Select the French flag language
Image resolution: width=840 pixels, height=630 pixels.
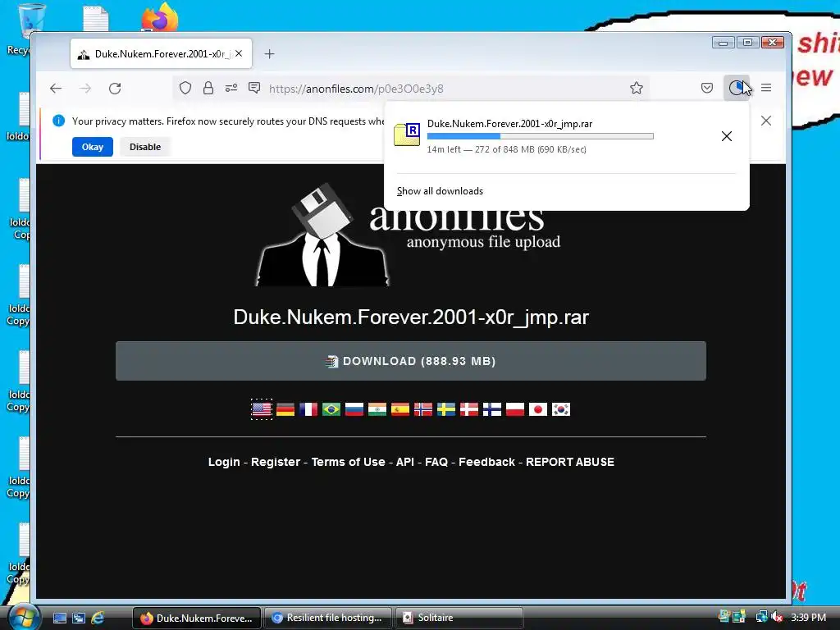(308, 409)
